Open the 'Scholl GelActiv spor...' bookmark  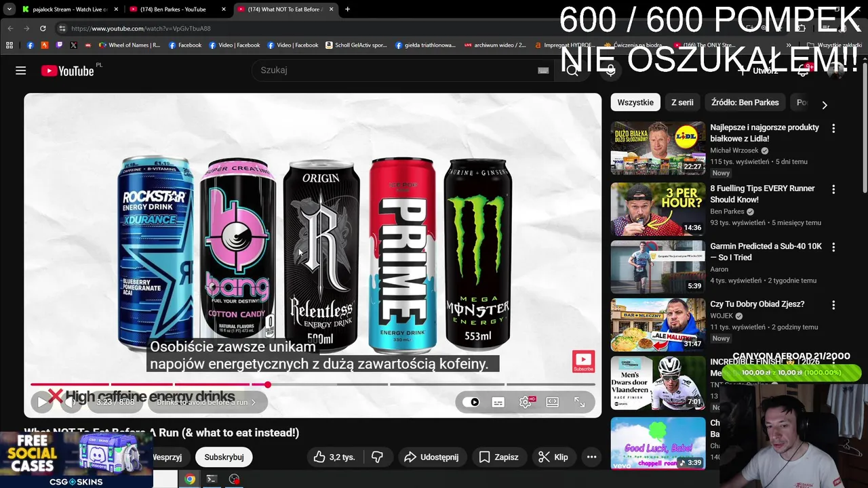356,45
